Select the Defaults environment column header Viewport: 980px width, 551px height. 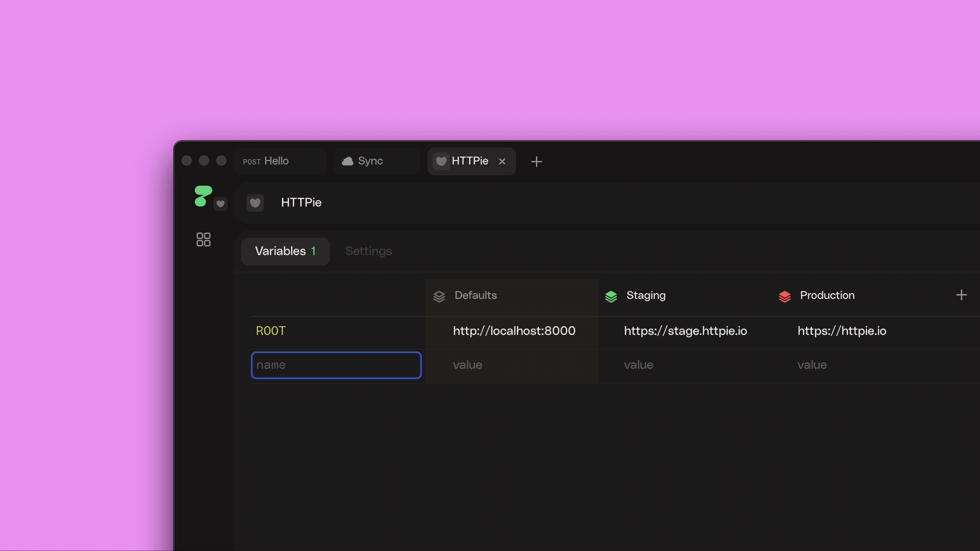click(x=476, y=295)
